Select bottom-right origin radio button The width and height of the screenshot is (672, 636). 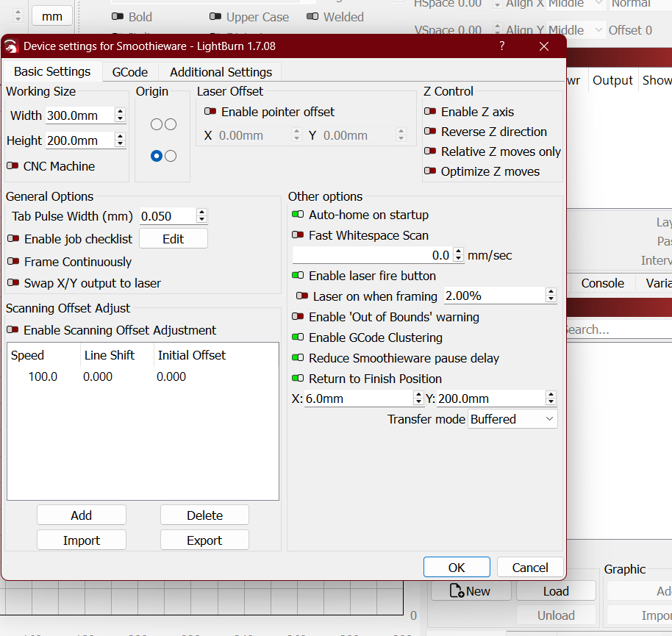(x=171, y=156)
